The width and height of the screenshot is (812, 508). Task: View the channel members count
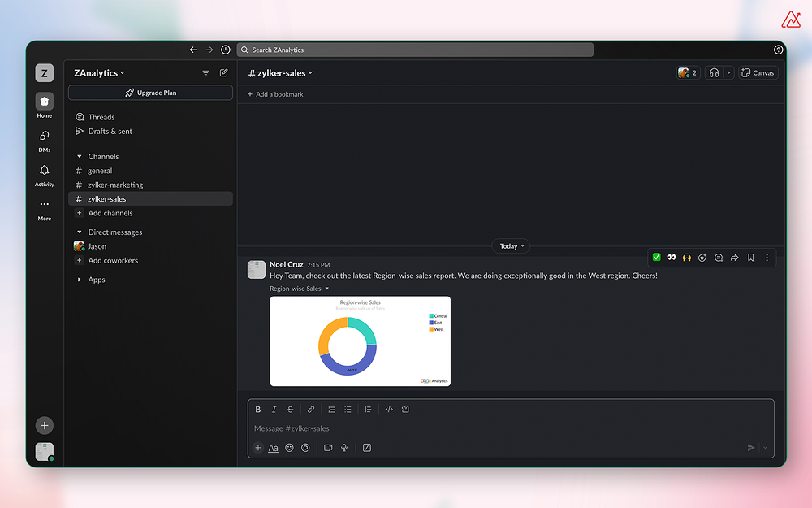tap(689, 72)
